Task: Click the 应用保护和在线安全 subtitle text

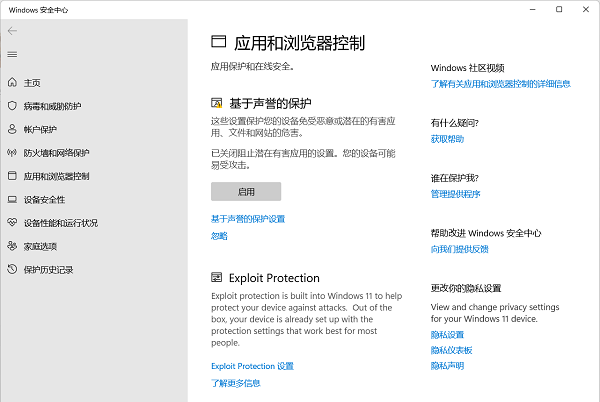Action: pos(253,67)
